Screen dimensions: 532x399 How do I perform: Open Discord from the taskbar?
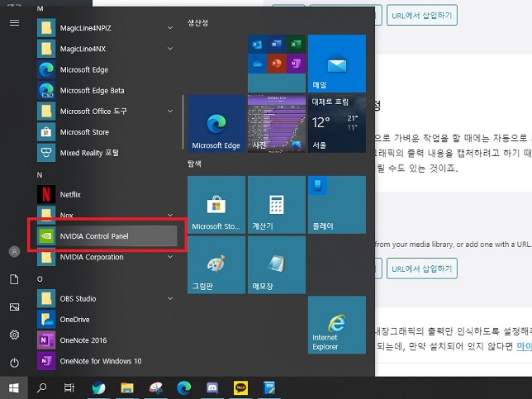tap(212, 387)
